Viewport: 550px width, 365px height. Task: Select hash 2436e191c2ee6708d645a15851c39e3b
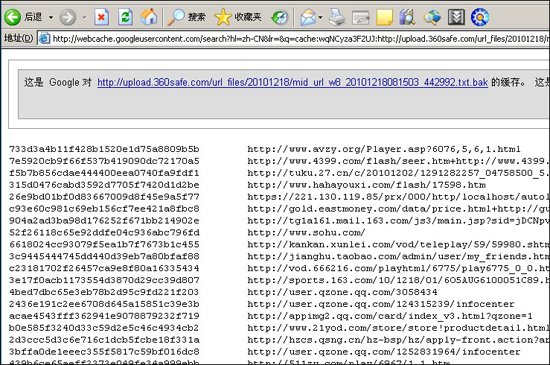(x=104, y=304)
